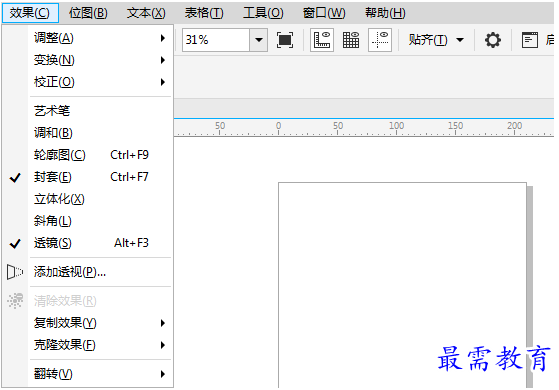Click the Add Perspective icon
This screenshot has height=390, width=559.
(15, 272)
